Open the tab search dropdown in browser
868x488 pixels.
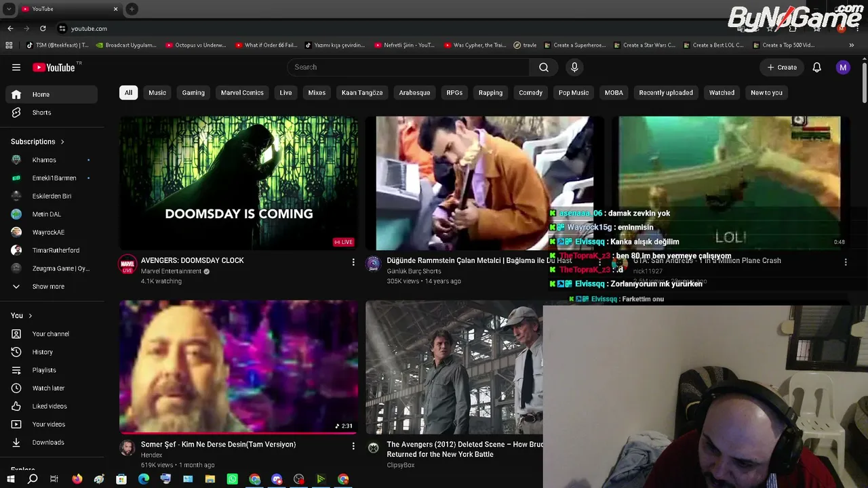click(x=9, y=9)
